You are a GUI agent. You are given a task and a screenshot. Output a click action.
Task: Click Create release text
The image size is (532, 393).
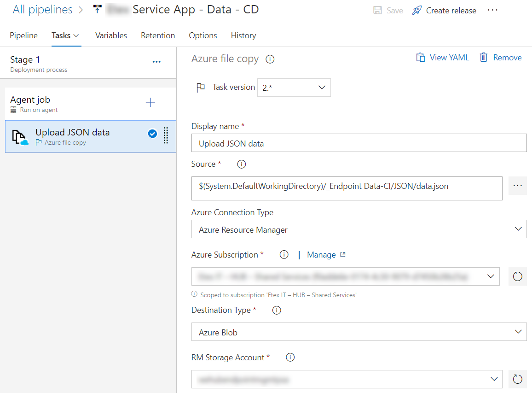click(451, 11)
